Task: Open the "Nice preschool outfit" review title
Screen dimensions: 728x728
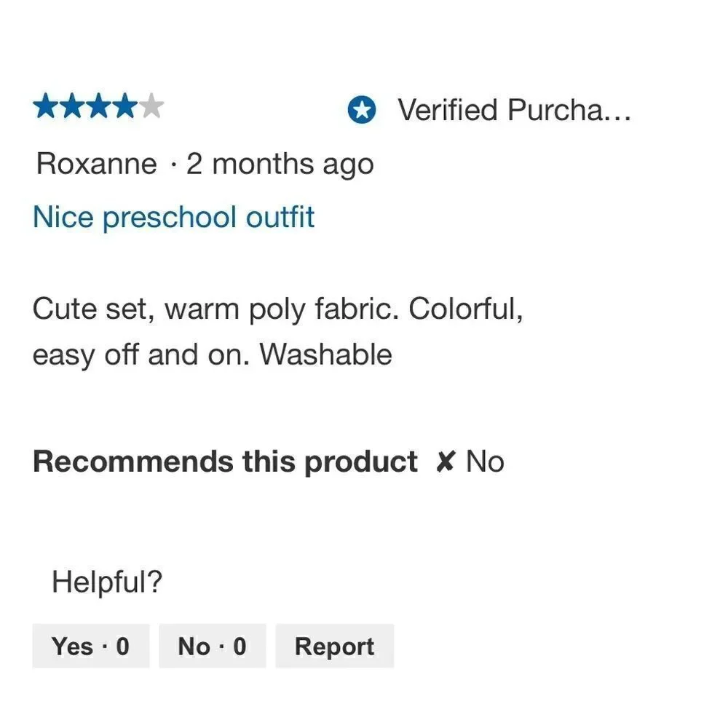Action: (174, 217)
